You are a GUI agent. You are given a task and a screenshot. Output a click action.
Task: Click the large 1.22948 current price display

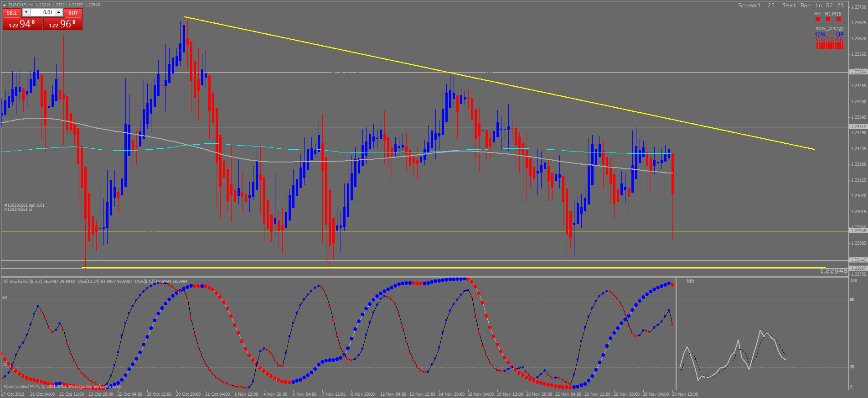[x=833, y=271]
